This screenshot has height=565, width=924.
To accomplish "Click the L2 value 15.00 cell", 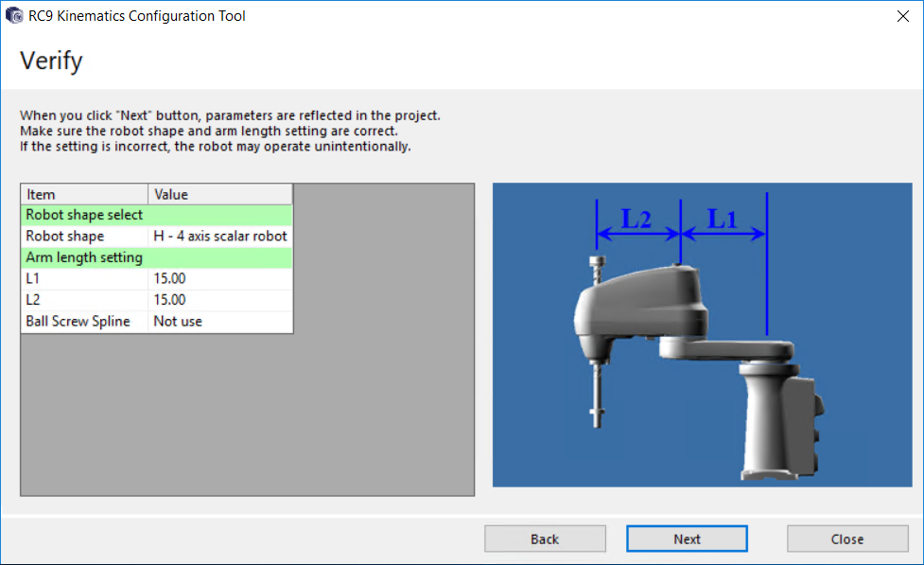I will point(220,300).
